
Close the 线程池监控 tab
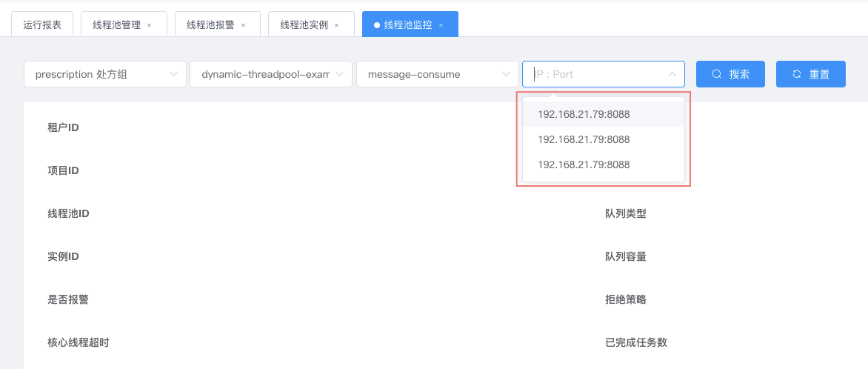441,25
